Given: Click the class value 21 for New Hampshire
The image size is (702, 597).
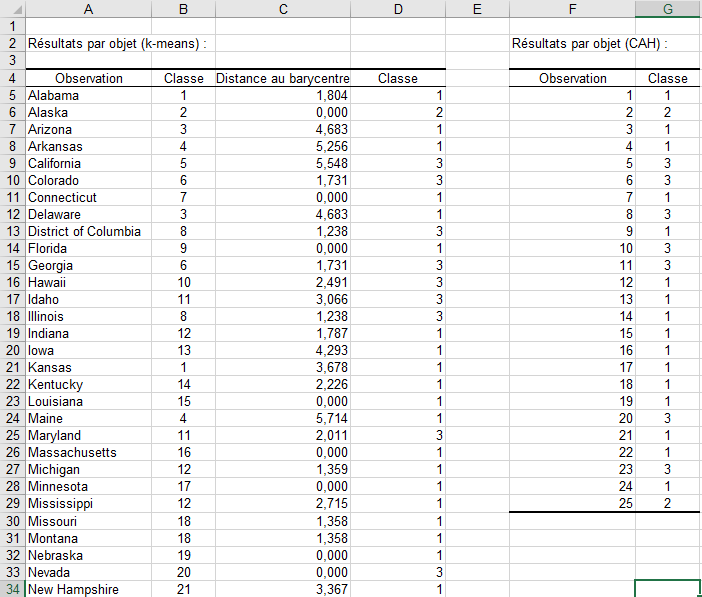Looking at the screenshot, I should pos(184,589).
